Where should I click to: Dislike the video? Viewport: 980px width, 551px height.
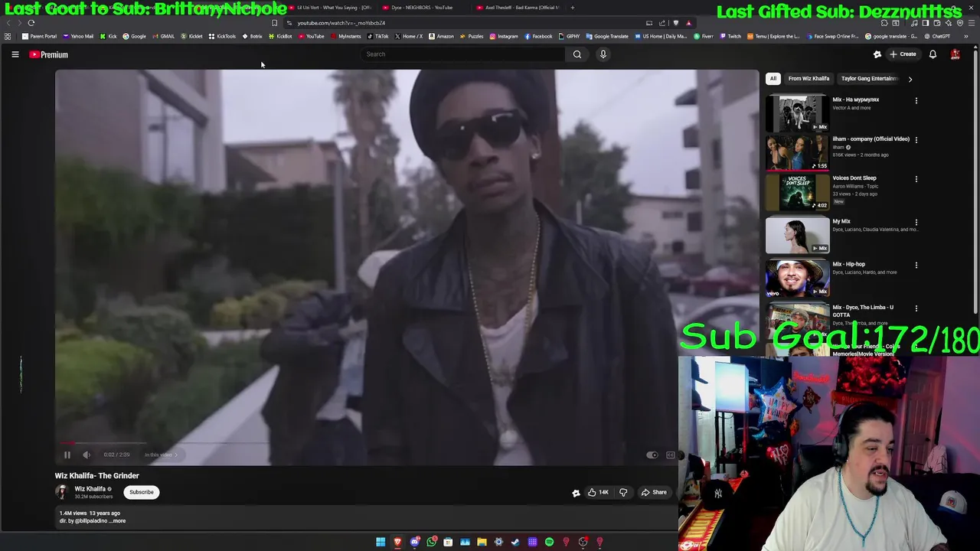[x=623, y=492]
